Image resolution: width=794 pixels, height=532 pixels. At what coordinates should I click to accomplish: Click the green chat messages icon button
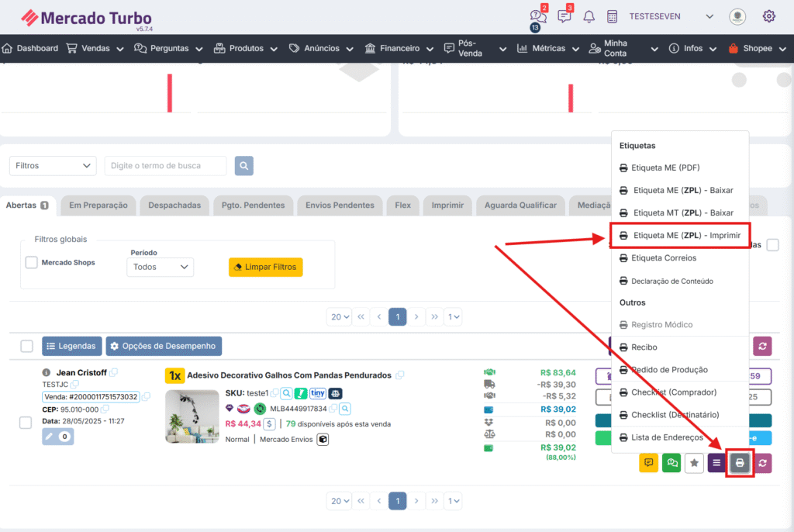(671, 463)
